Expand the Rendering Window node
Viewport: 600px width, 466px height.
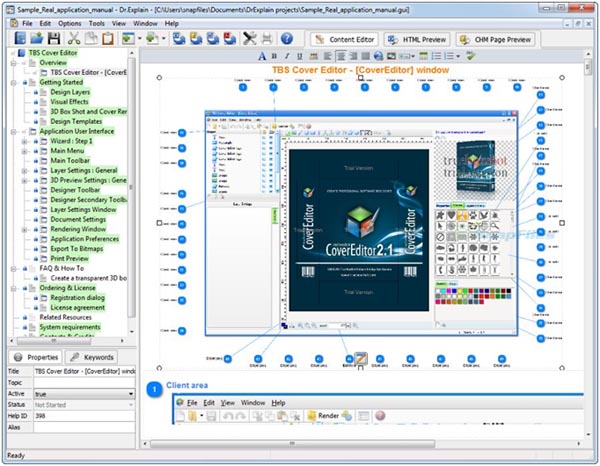(x=24, y=230)
